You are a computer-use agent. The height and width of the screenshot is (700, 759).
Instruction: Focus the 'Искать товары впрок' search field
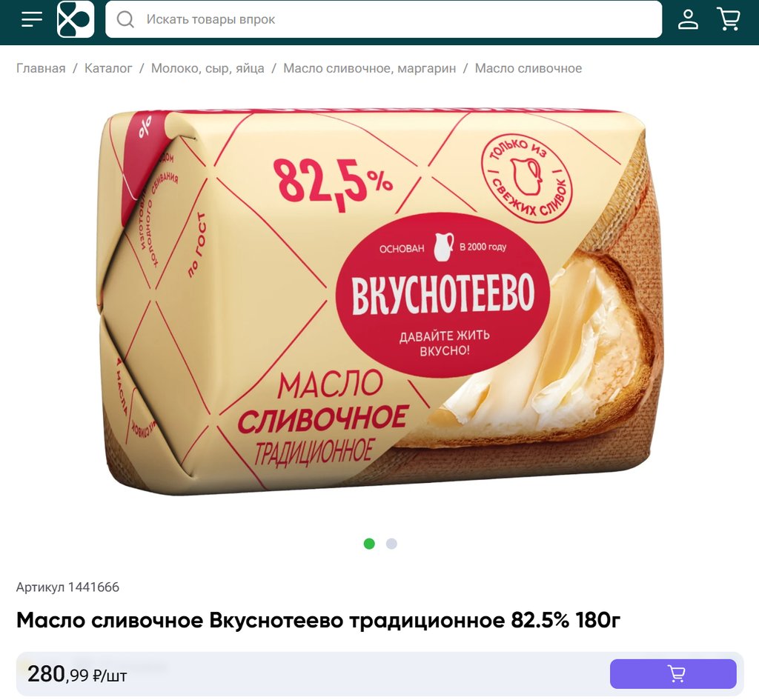click(x=383, y=19)
